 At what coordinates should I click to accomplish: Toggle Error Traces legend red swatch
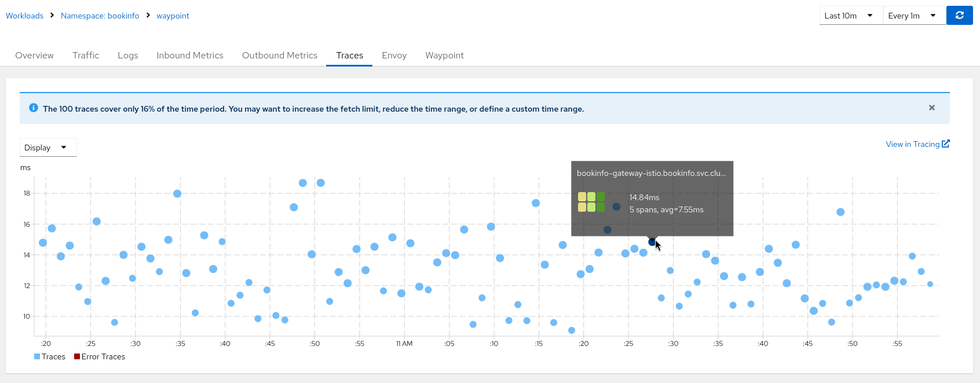pos(77,357)
